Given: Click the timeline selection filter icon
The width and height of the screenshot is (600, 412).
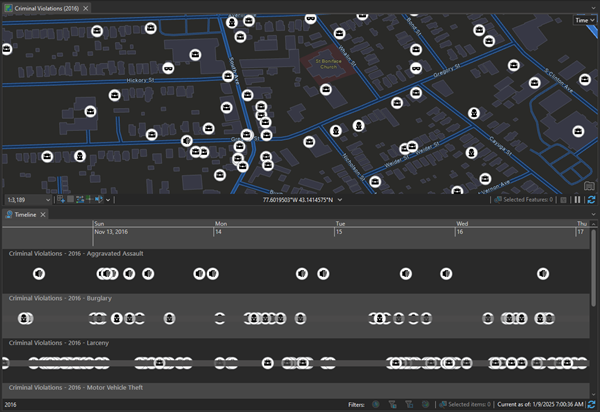Looking at the screenshot, I should pyautogui.click(x=407, y=404).
